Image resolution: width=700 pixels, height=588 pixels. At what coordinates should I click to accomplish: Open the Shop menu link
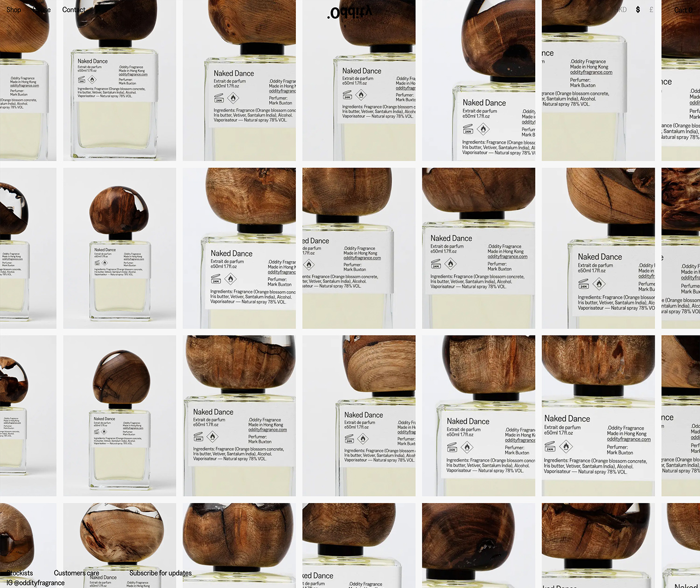pyautogui.click(x=14, y=9)
